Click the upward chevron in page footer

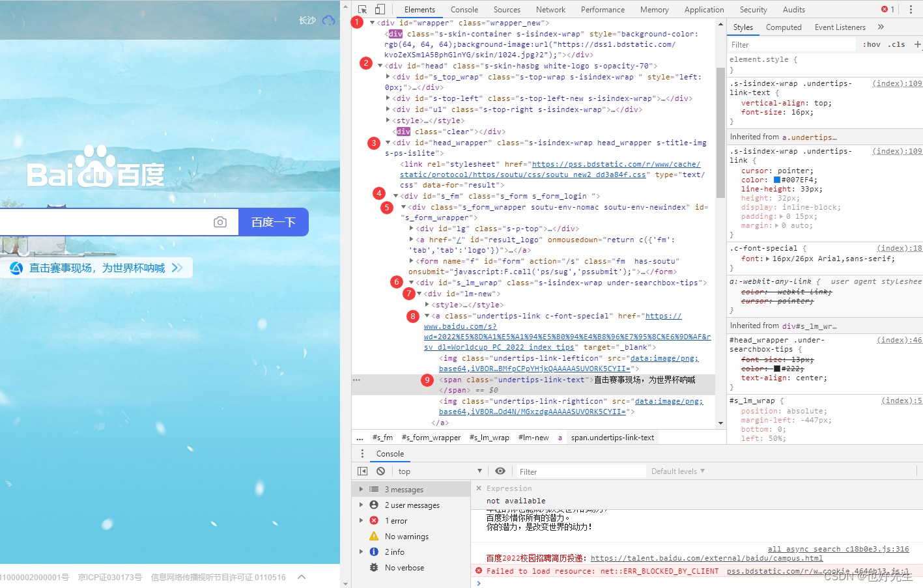click(302, 577)
